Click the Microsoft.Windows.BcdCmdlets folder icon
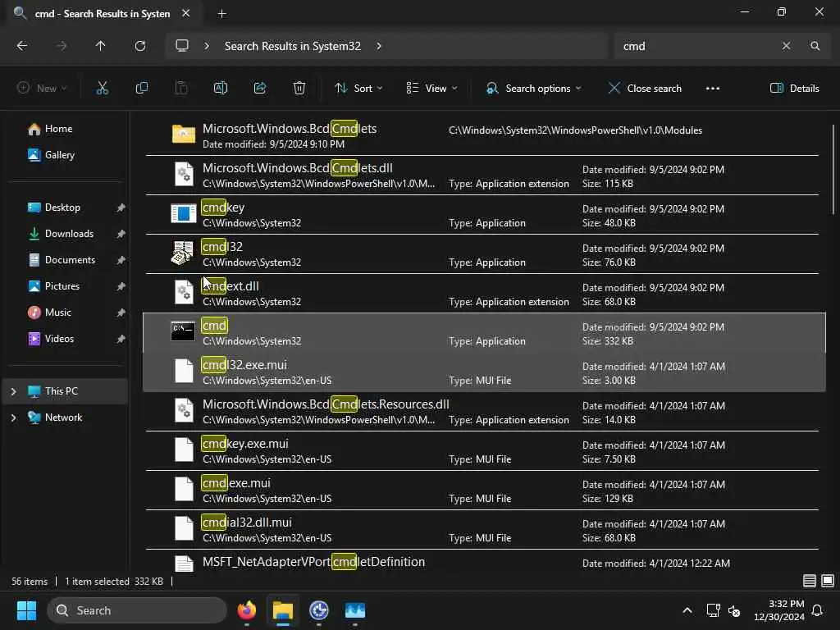The height and width of the screenshot is (630, 840). point(183,134)
